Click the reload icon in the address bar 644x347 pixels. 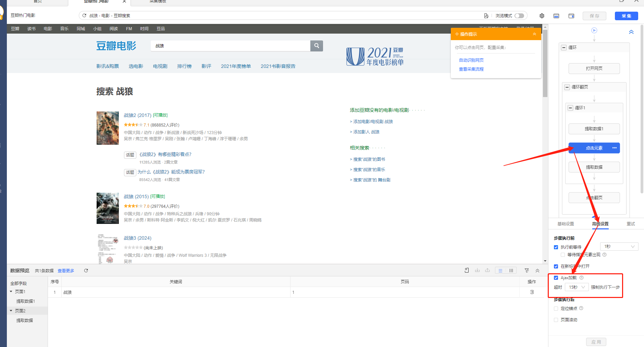click(x=84, y=15)
